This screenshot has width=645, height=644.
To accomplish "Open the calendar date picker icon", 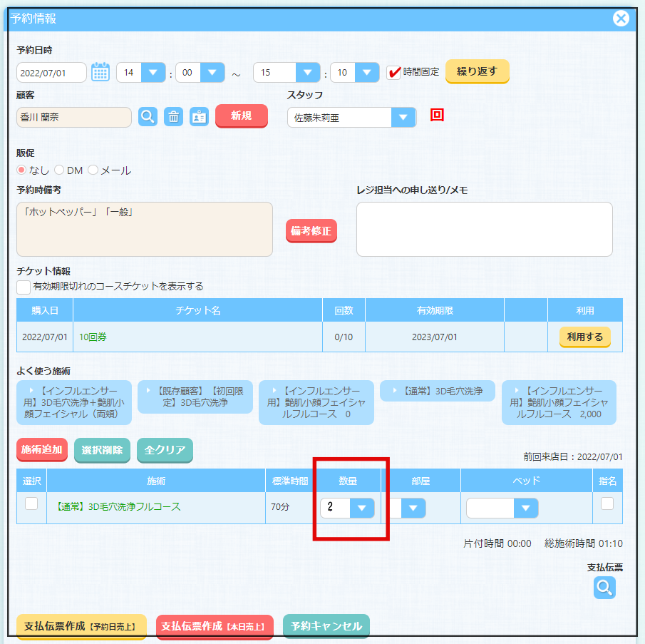I will 100,72.
